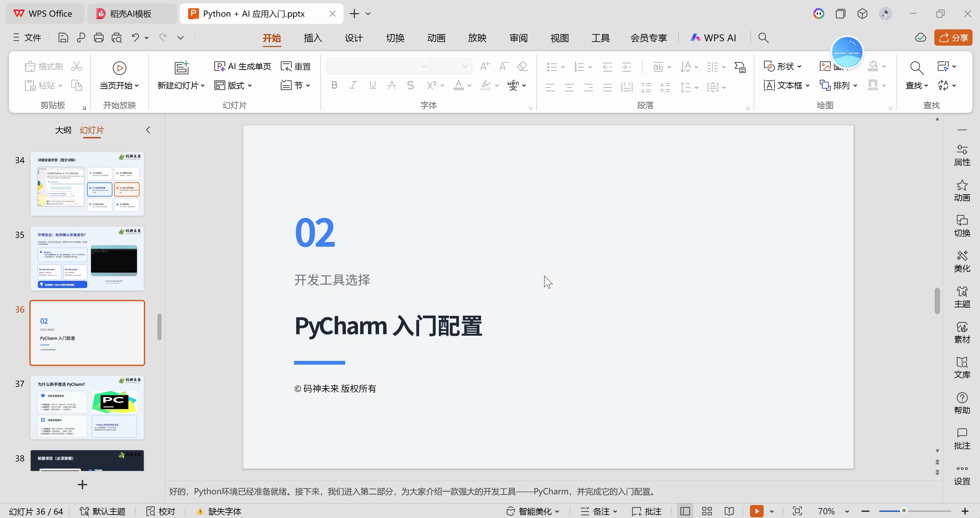Select slide 35 thumbnail

(x=87, y=258)
